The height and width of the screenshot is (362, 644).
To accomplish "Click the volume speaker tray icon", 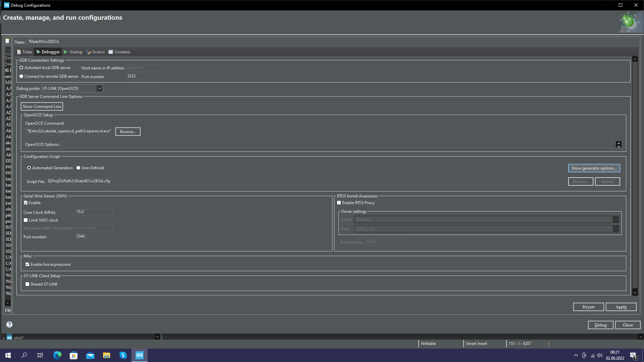I will (x=600, y=355).
